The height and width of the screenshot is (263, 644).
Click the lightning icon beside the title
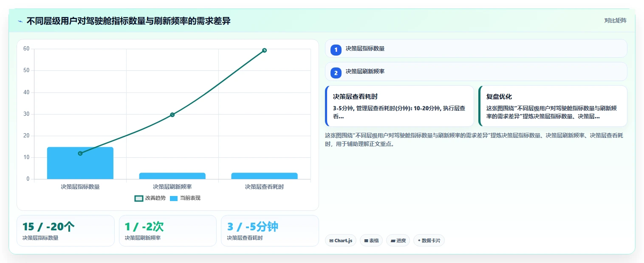[x=20, y=21]
